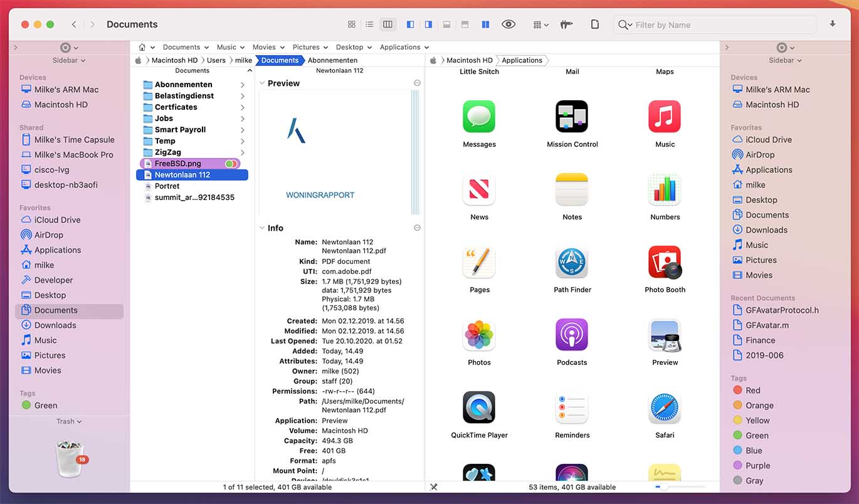This screenshot has height=504, width=859.
Task: Click Users in the path bar
Action: pyautogui.click(x=216, y=60)
